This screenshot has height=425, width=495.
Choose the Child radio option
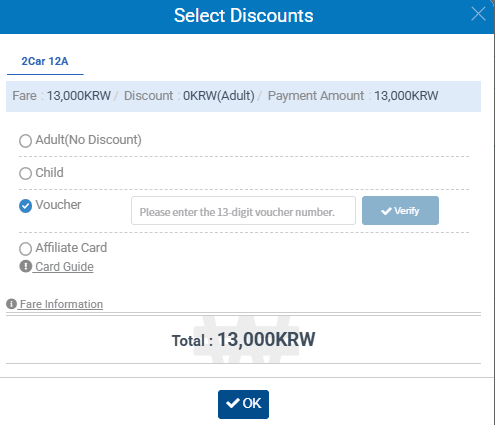point(25,173)
